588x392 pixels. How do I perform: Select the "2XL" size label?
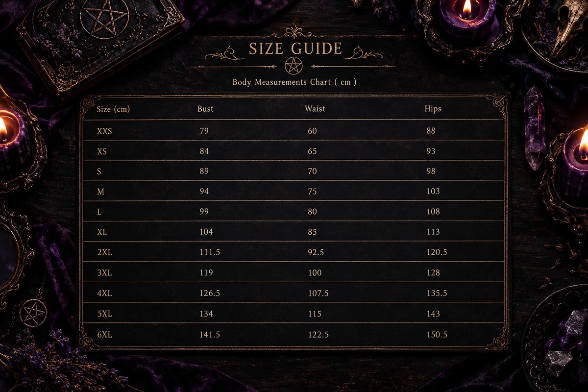coord(105,252)
